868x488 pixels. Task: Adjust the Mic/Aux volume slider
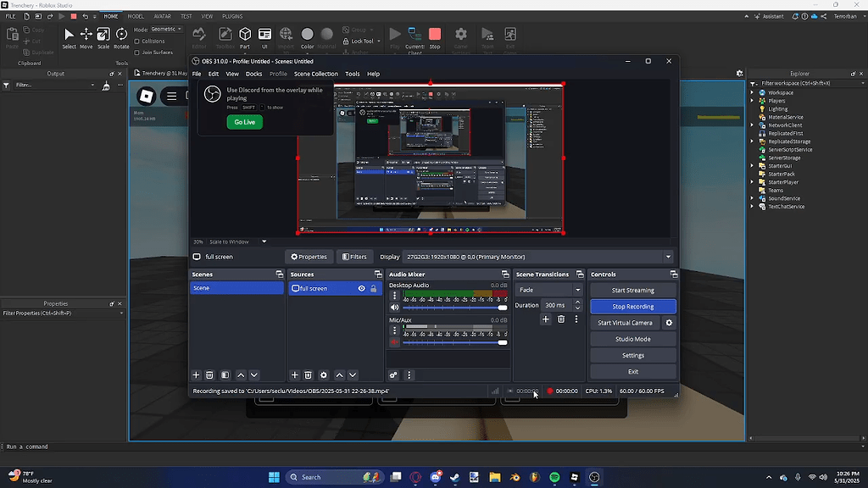tap(454, 342)
